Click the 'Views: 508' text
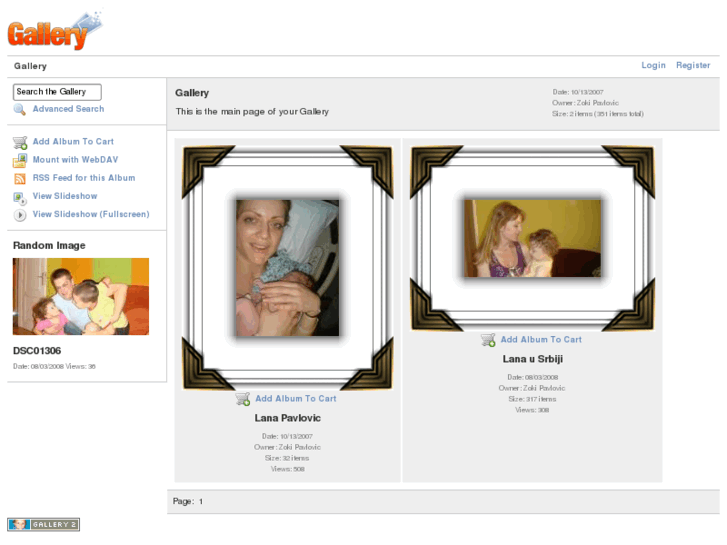 click(287, 469)
